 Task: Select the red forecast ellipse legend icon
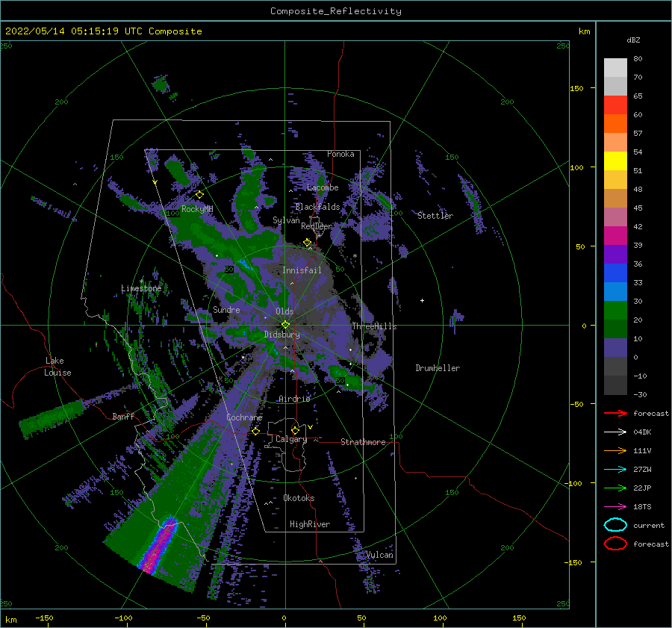click(x=615, y=544)
